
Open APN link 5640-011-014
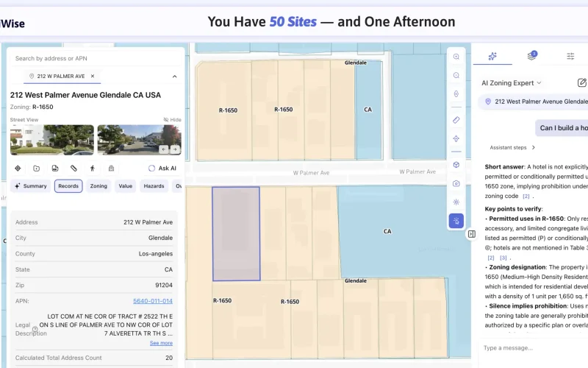[153, 301]
